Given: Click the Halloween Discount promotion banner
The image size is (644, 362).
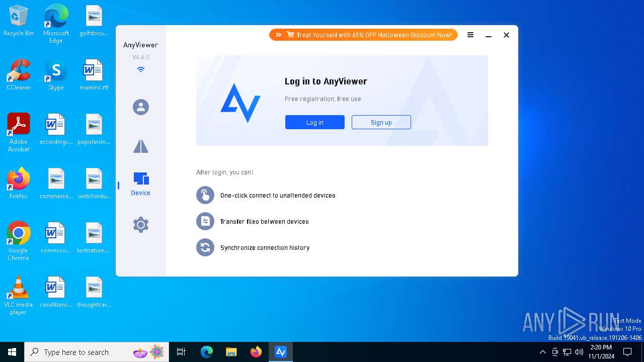Looking at the screenshot, I should pos(363,35).
